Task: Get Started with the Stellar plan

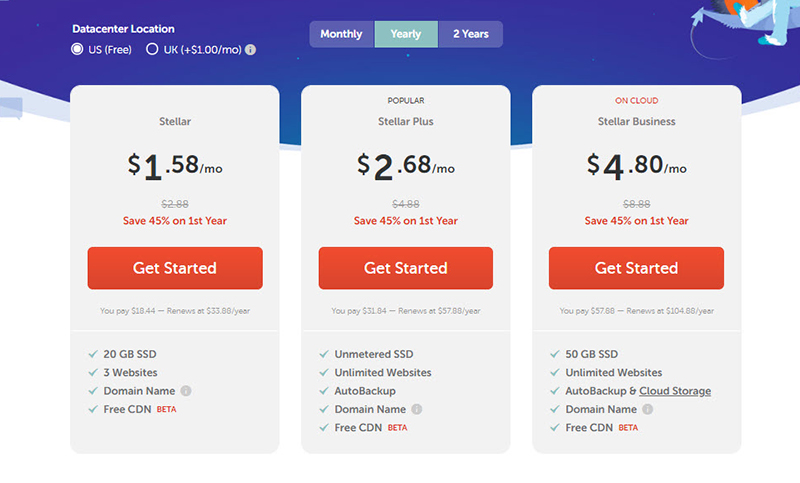Action: pos(175,268)
